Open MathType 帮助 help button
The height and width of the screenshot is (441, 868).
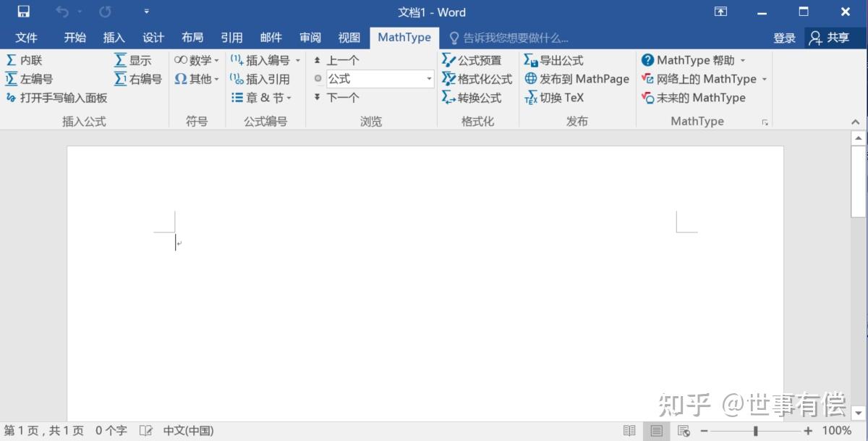point(688,60)
